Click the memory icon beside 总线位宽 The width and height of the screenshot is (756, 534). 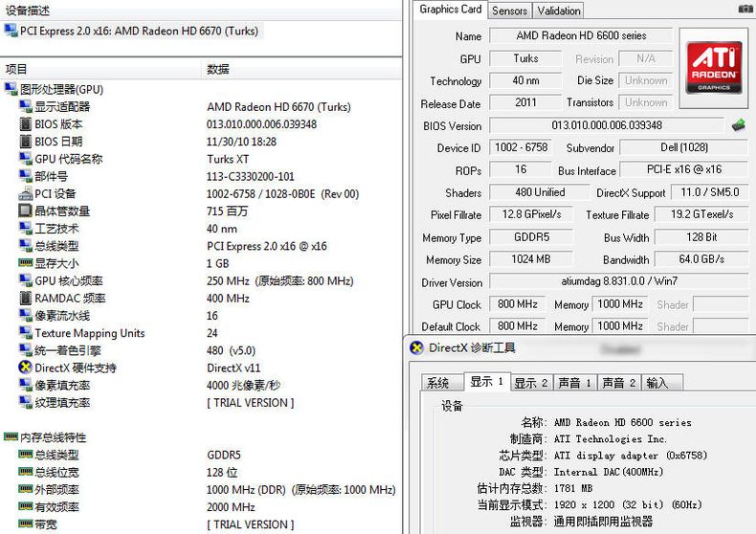(x=26, y=472)
